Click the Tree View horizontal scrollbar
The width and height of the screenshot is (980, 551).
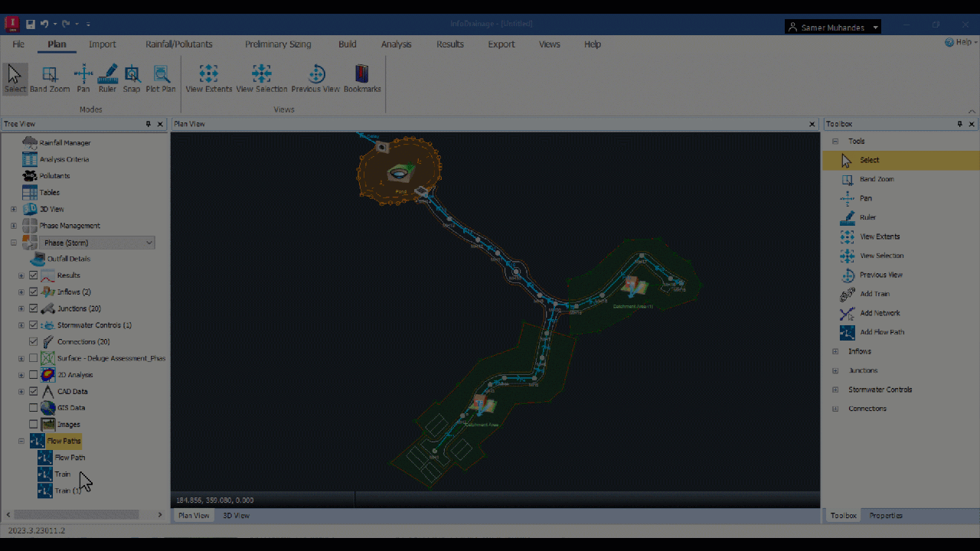77,515
